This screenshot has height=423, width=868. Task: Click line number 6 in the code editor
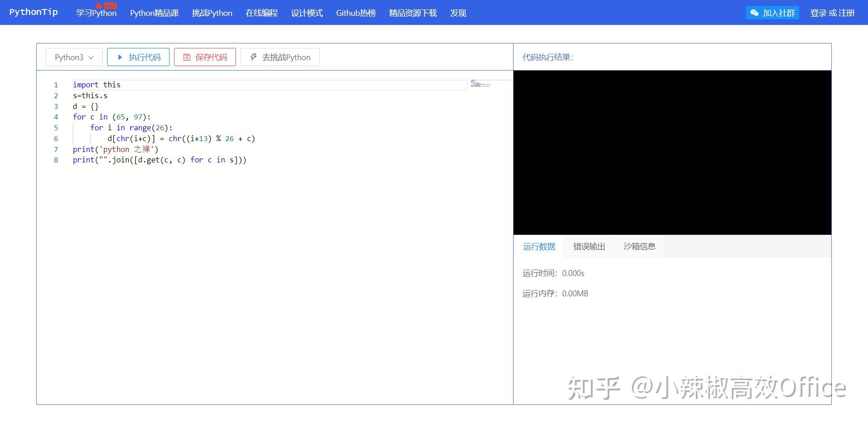point(56,138)
